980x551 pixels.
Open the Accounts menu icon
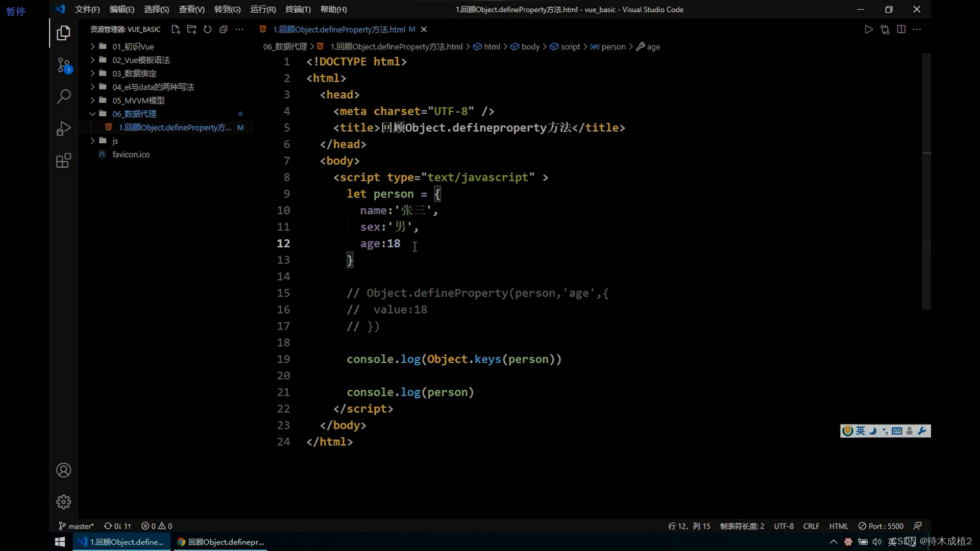pyautogui.click(x=63, y=470)
